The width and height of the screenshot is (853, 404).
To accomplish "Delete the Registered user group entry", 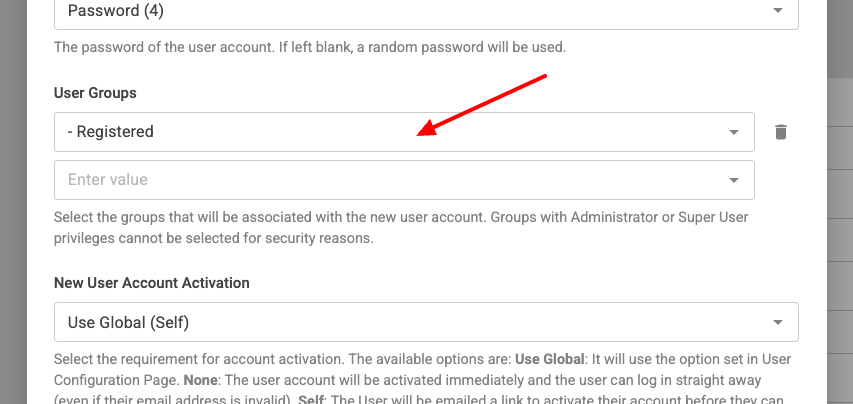I will click(781, 132).
